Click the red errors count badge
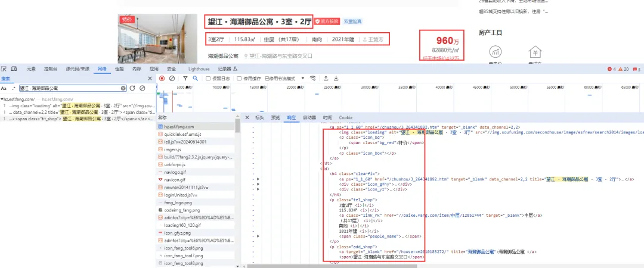This screenshot has height=268, width=644. (611, 69)
